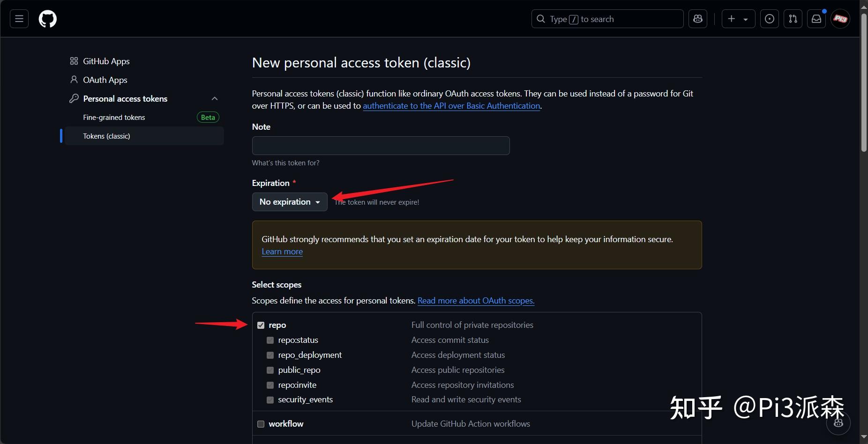Uncheck the repo scope checkbox
The height and width of the screenshot is (444, 868).
tap(261, 325)
